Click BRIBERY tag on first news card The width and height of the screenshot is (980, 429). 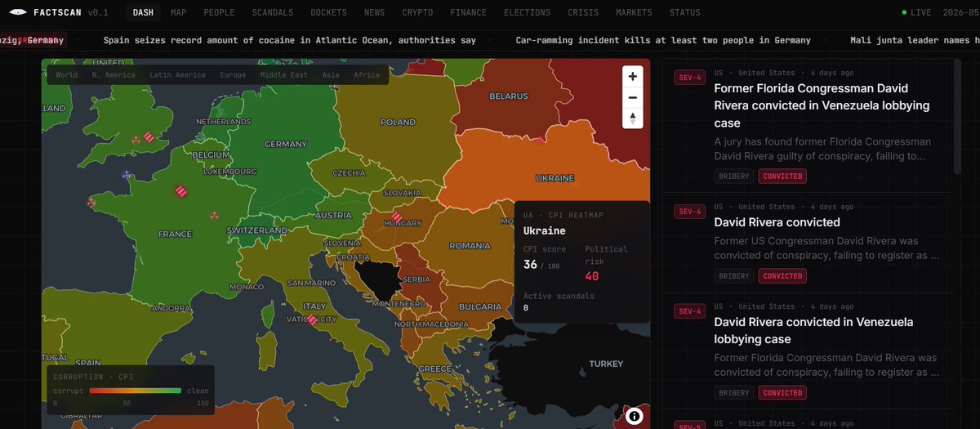pyautogui.click(x=733, y=176)
